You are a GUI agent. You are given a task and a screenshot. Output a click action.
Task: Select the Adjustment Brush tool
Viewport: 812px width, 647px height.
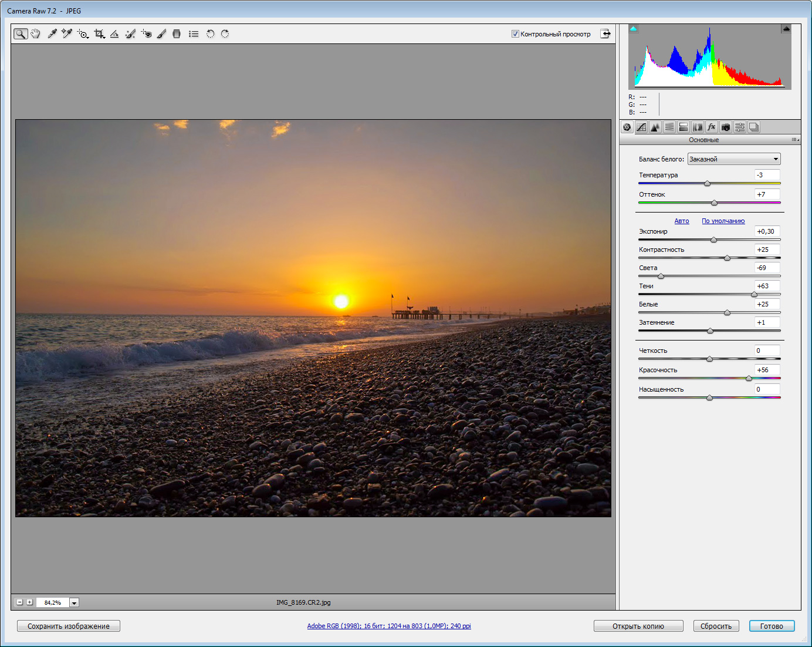(161, 34)
